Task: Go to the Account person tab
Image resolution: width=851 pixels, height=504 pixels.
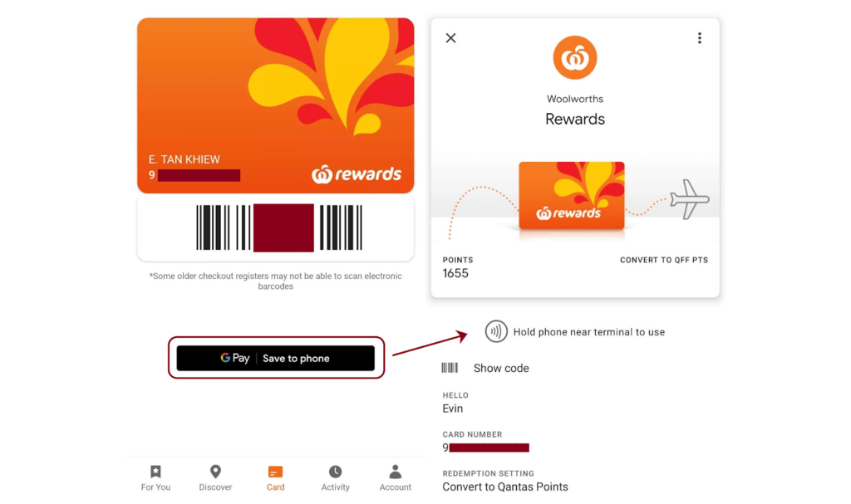Action: click(395, 478)
